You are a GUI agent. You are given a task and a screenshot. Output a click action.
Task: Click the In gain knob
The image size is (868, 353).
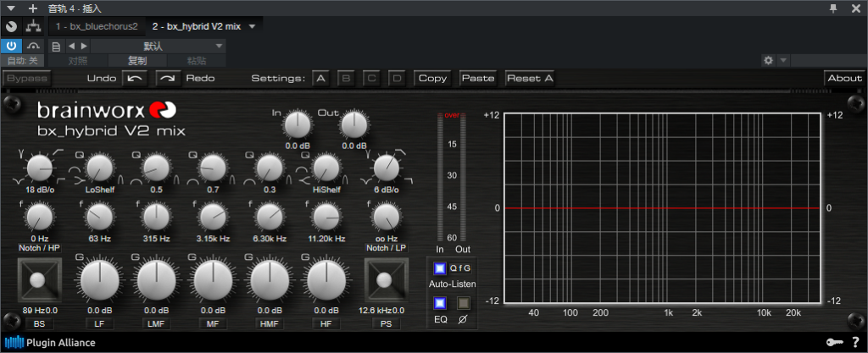(x=298, y=124)
